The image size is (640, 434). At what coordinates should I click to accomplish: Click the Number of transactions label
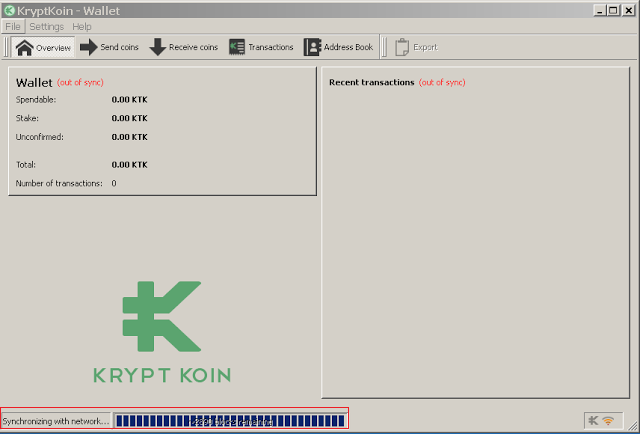pos(59,183)
